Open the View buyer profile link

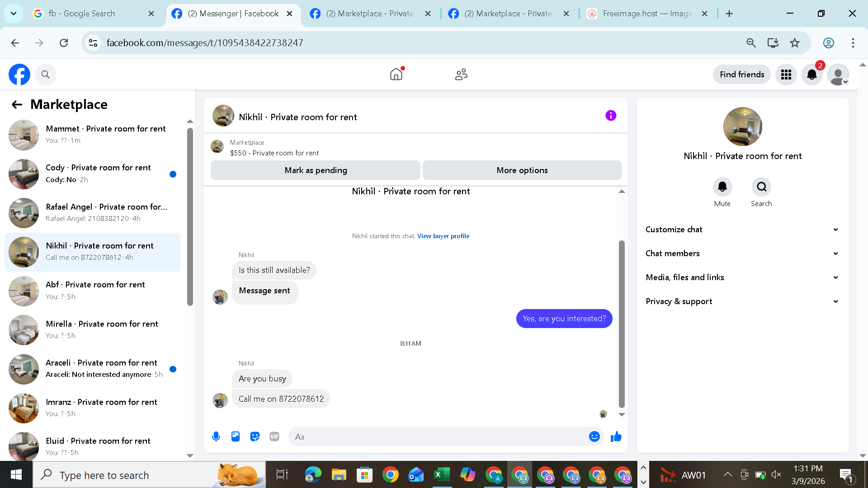click(x=443, y=236)
